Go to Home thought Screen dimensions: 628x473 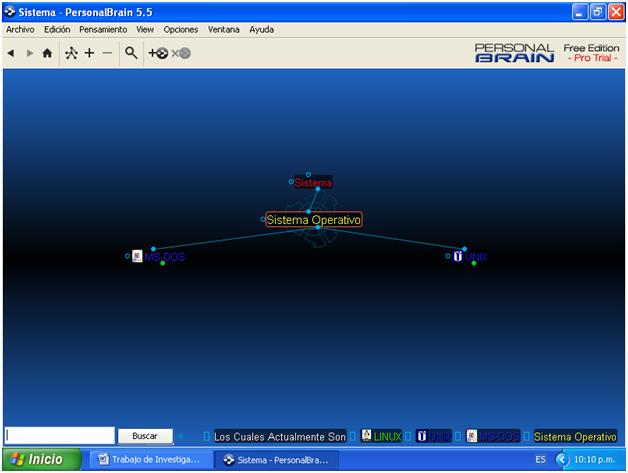click(x=47, y=53)
